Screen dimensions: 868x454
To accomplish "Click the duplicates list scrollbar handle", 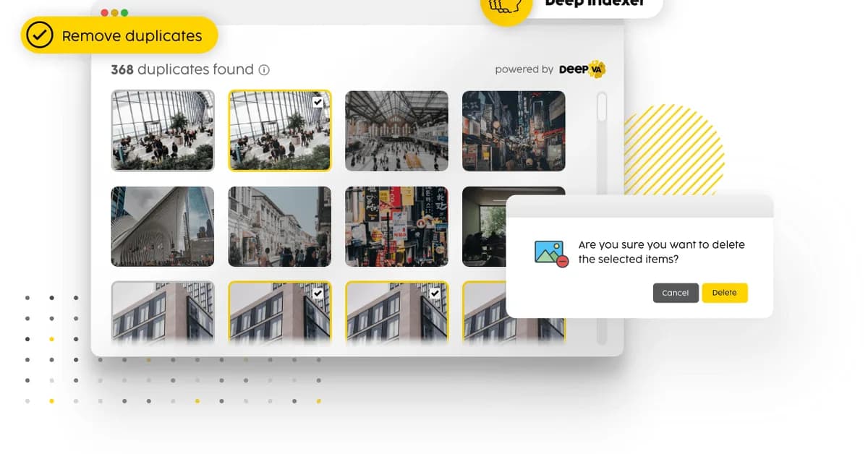I will [602, 107].
